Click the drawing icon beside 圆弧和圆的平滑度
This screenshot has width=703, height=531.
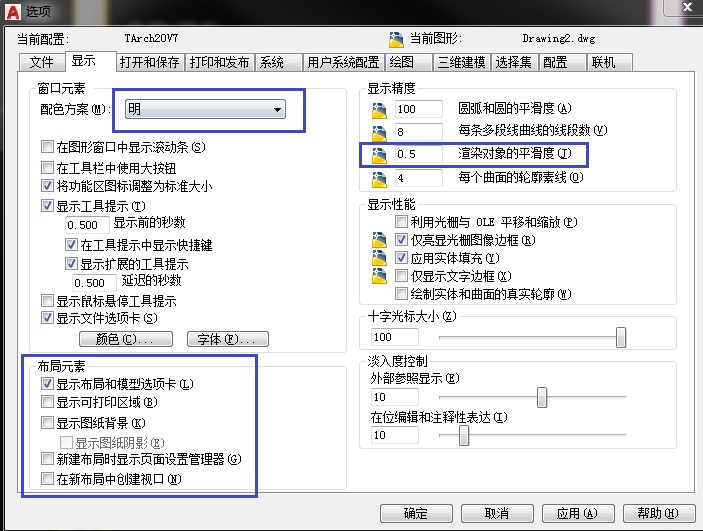(x=378, y=109)
